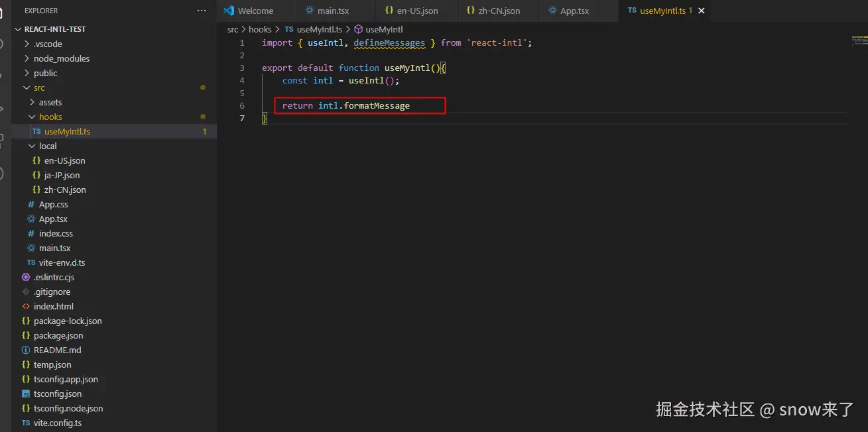Click line number 4 in the gutter
Screen dimensions: 868x432
pyautogui.click(x=242, y=80)
